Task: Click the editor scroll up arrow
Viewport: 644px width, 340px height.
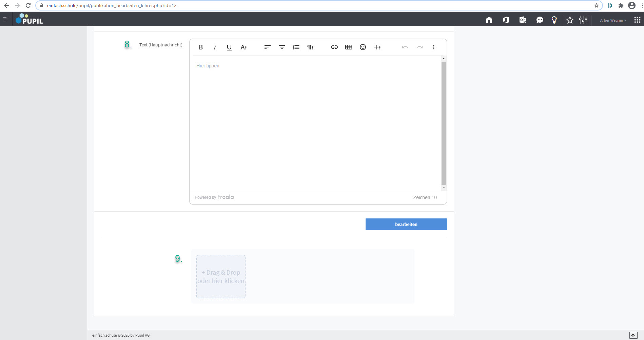Action: point(444,59)
